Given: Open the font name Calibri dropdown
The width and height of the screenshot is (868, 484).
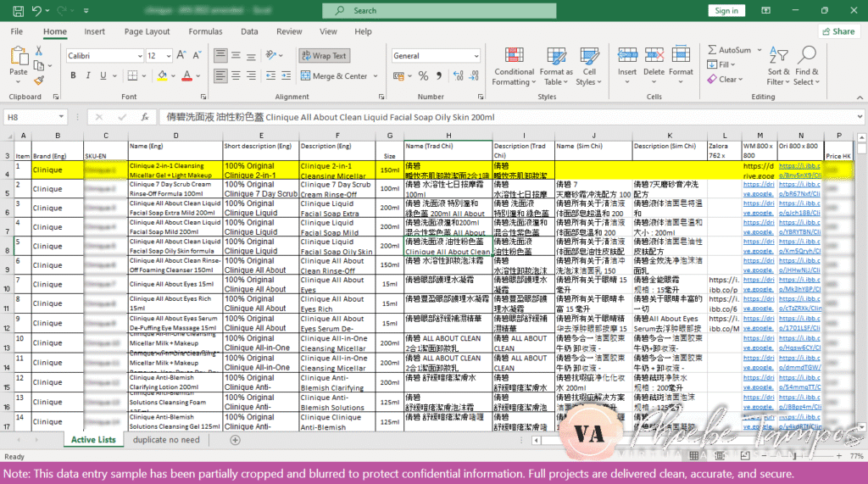Looking at the screenshot, I should [140, 56].
